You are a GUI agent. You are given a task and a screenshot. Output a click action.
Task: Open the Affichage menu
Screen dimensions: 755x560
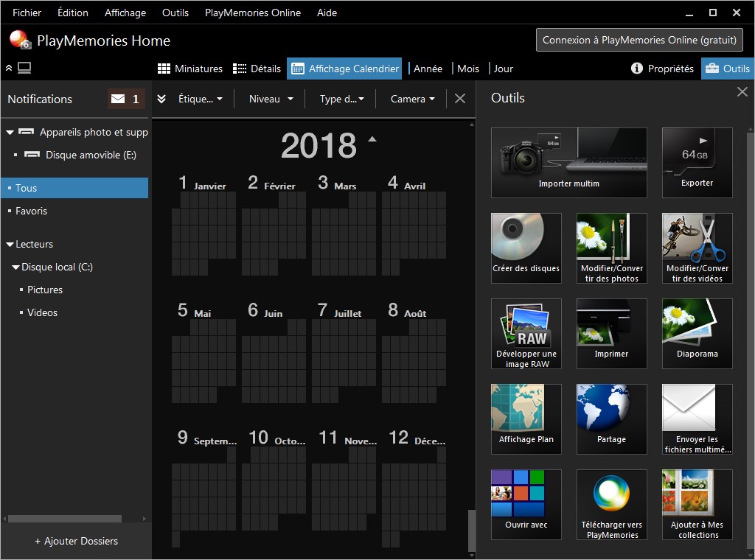125,13
